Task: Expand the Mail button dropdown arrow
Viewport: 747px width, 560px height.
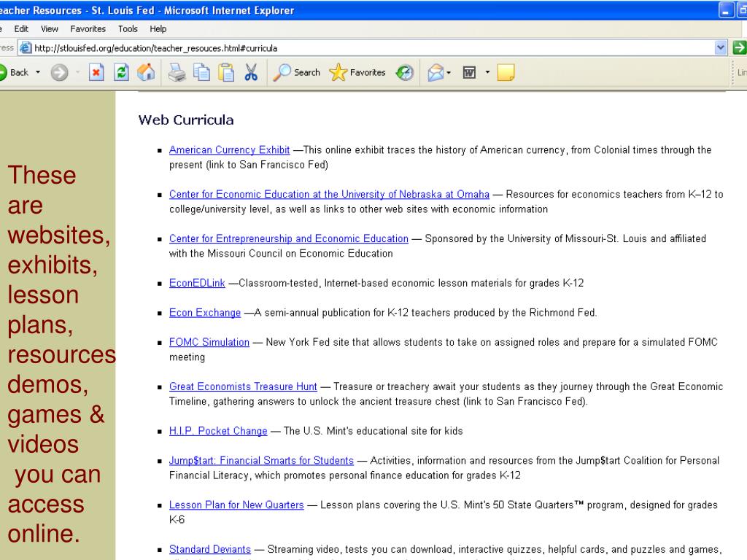Action: pos(449,72)
